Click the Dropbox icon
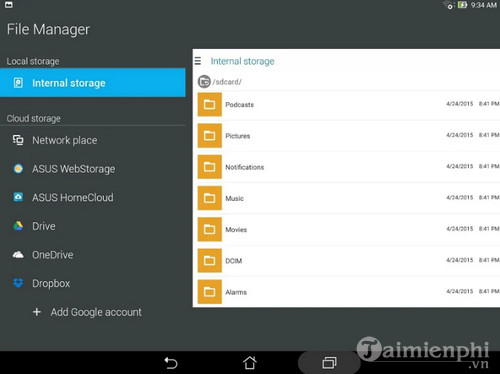 [18, 283]
